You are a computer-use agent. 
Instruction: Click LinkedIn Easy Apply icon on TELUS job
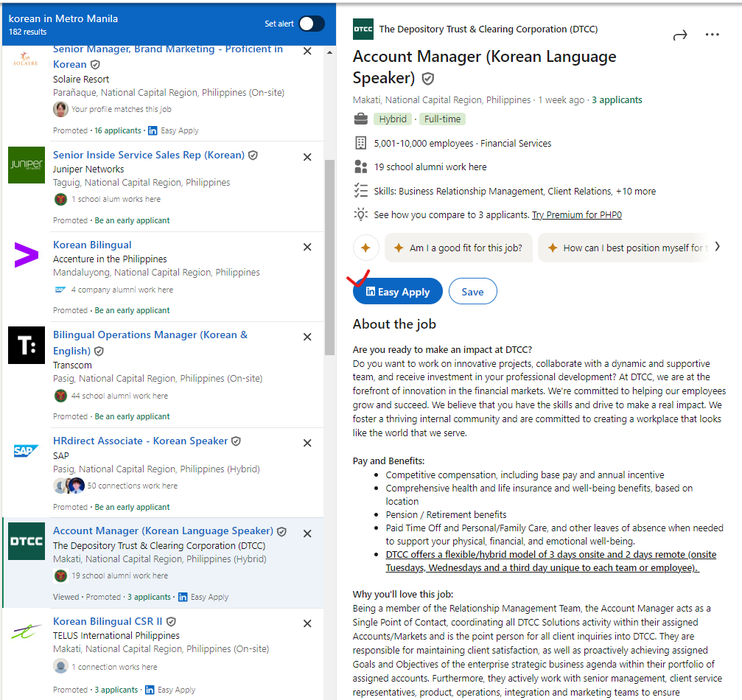150,690
